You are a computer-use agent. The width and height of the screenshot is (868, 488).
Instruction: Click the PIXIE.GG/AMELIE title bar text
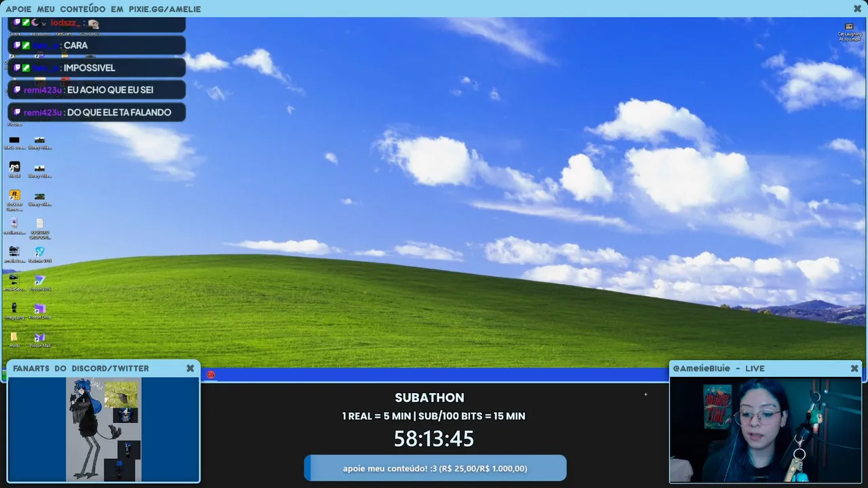(165, 9)
